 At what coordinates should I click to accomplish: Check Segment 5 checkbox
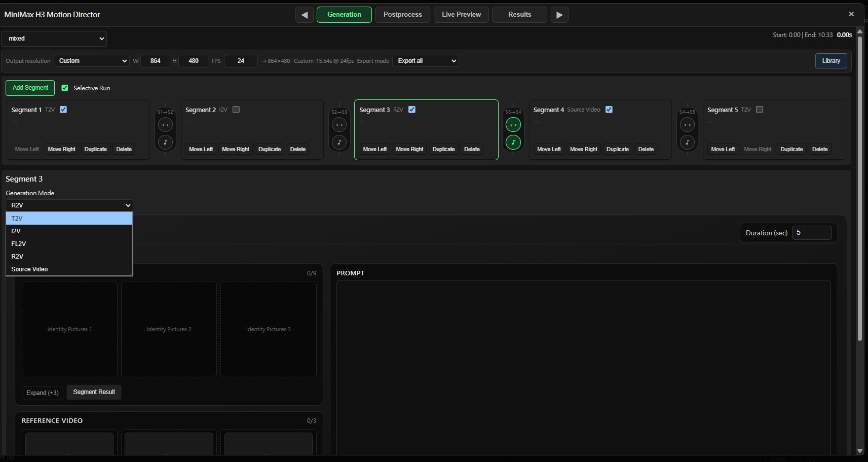click(760, 110)
